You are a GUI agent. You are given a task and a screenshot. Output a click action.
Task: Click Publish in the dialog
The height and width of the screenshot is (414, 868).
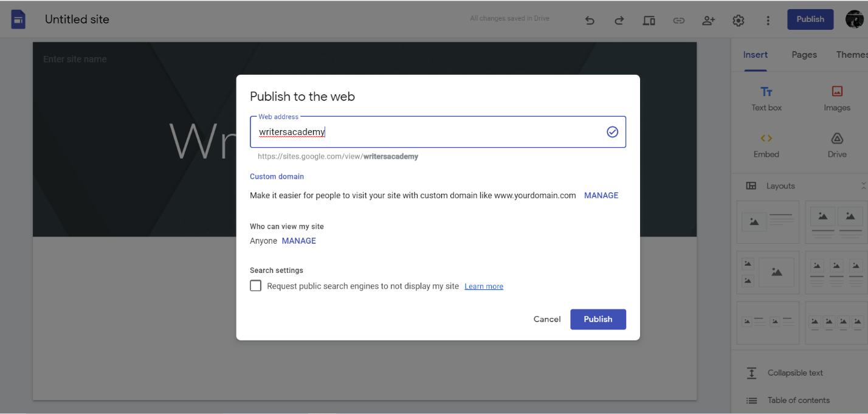click(598, 319)
